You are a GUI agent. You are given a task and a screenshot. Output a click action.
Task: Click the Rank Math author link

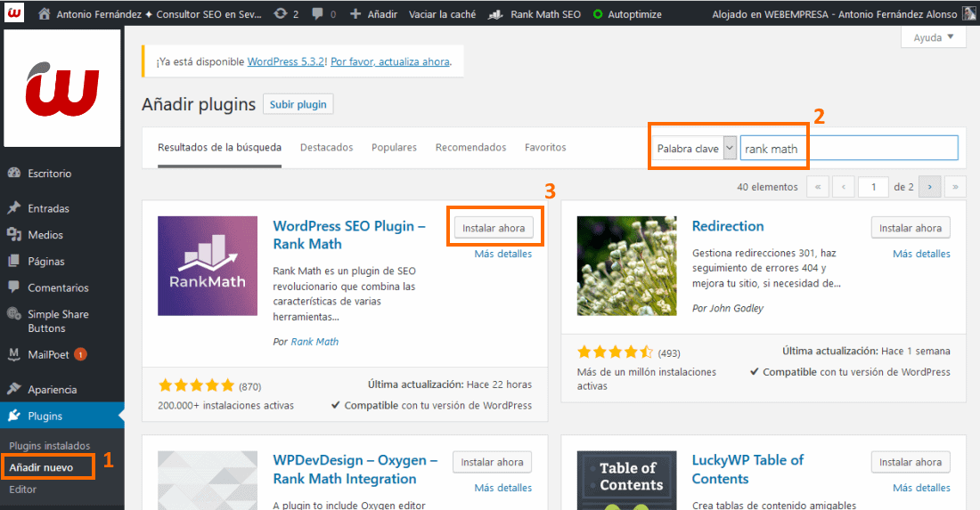click(x=314, y=342)
